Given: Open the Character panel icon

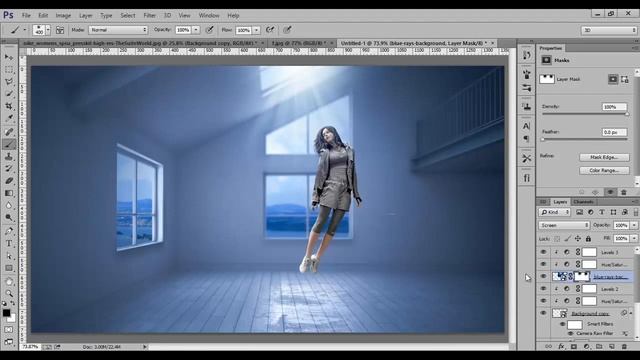Looking at the screenshot, I should point(527,126).
